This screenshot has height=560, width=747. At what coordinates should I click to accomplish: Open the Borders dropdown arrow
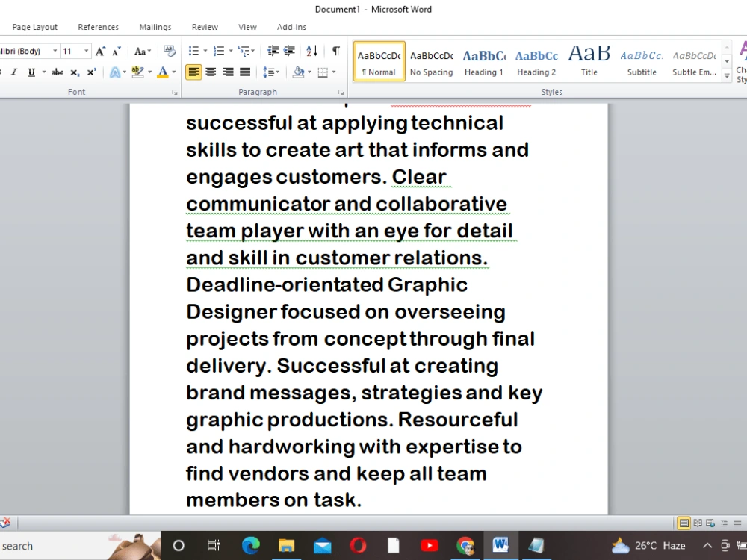[333, 72]
